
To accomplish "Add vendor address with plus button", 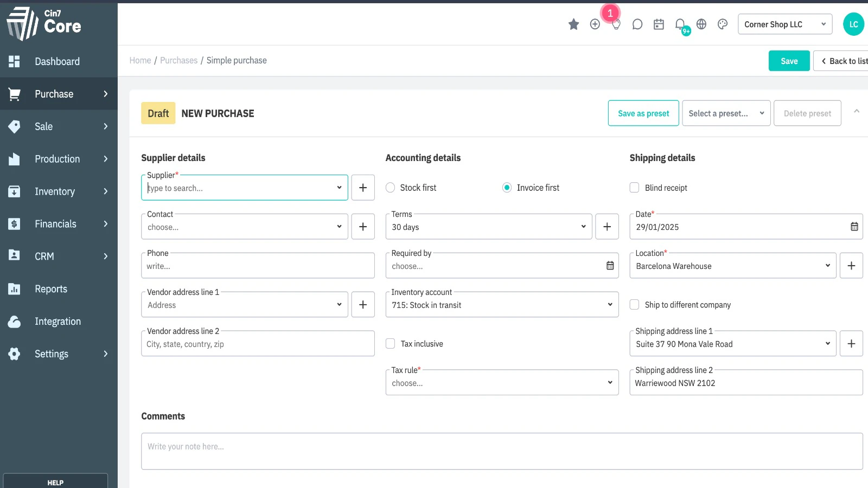I will pyautogui.click(x=363, y=305).
